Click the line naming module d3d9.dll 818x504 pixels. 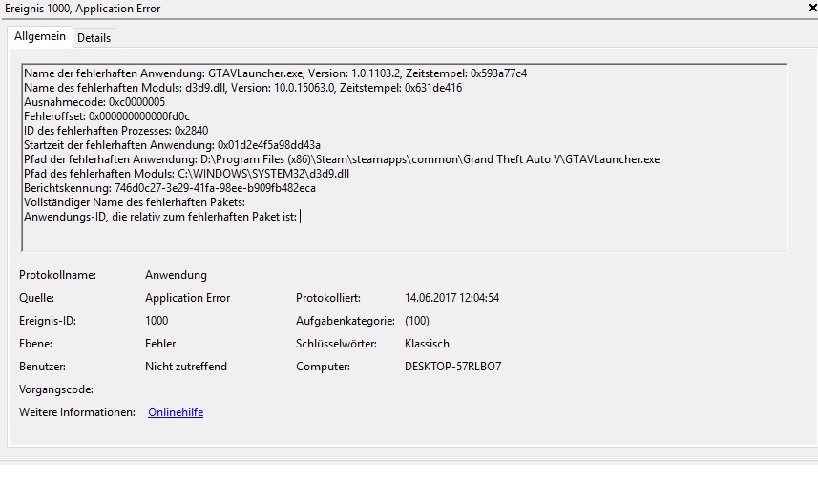click(x=243, y=88)
